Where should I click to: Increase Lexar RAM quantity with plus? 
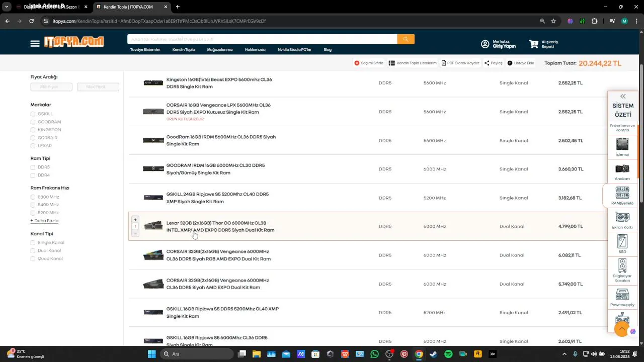pyautogui.click(x=135, y=220)
